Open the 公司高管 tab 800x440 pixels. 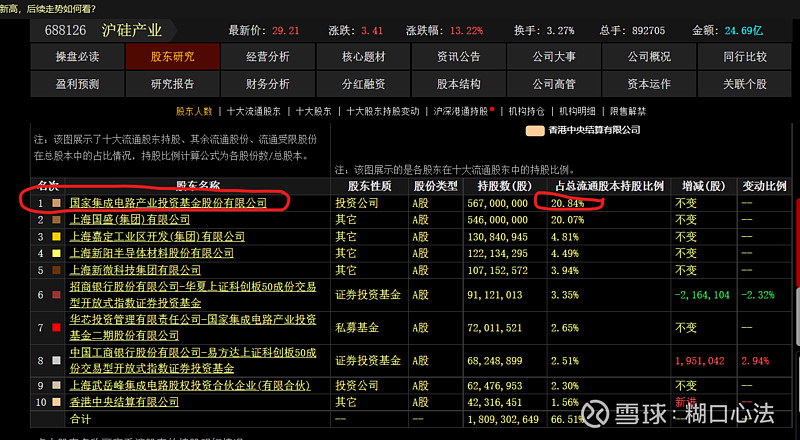click(554, 84)
